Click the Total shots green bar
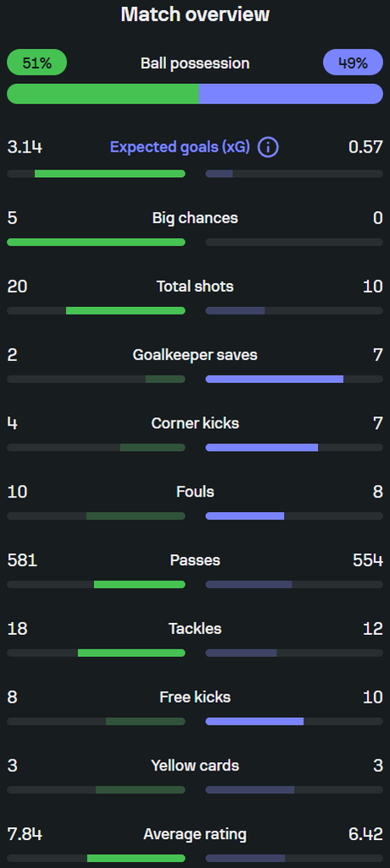Image resolution: width=390 pixels, height=868 pixels. tap(125, 310)
